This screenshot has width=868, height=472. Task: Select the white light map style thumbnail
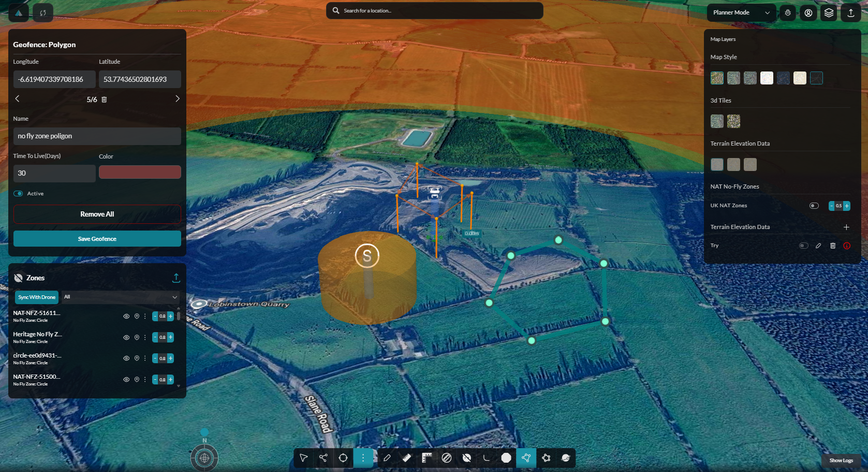click(767, 78)
